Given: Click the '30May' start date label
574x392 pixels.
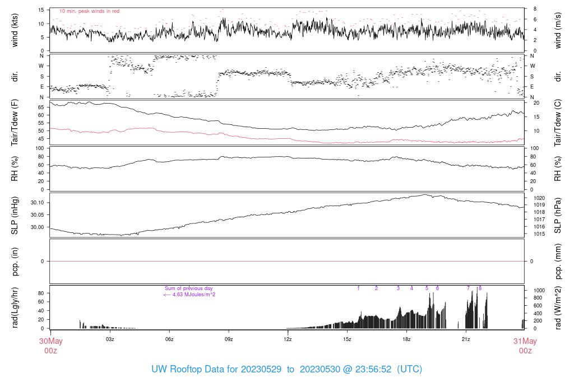Looking at the screenshot, I should (51, 341).
